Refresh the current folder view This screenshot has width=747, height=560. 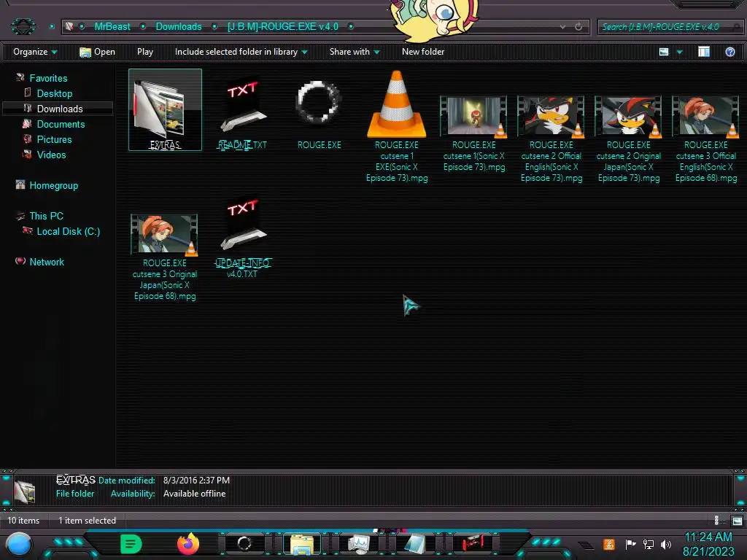pos(578,27)
